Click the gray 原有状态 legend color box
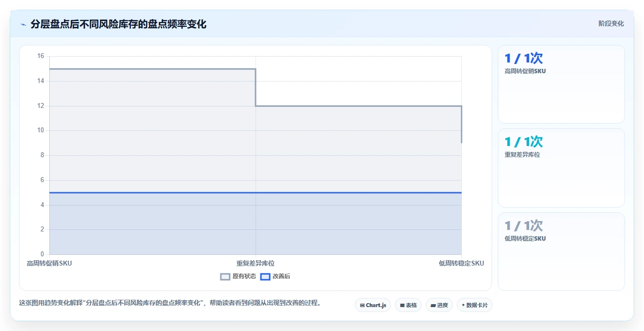 coord(225,277)
